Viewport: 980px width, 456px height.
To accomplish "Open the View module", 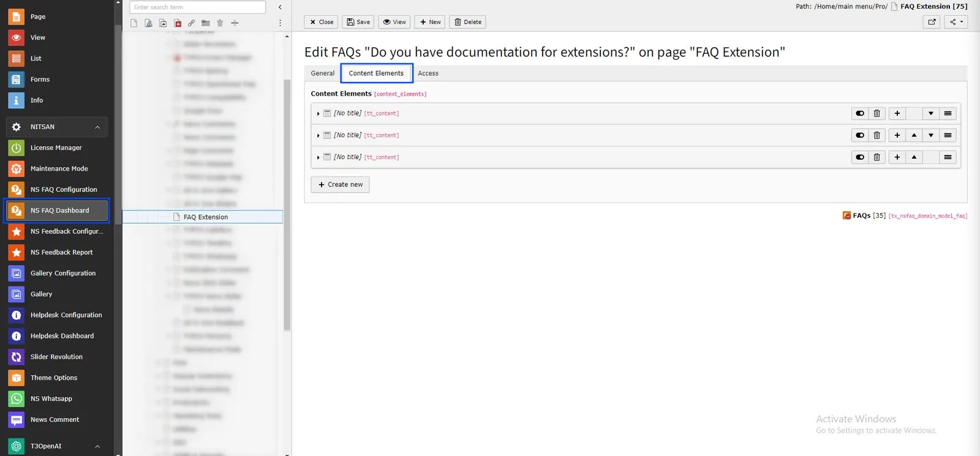I will [56, 37].
